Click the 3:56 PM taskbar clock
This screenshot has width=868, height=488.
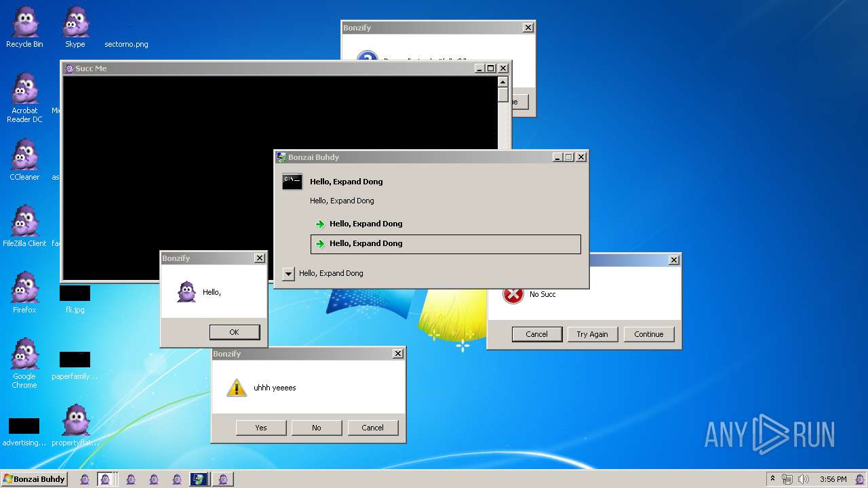833,479
